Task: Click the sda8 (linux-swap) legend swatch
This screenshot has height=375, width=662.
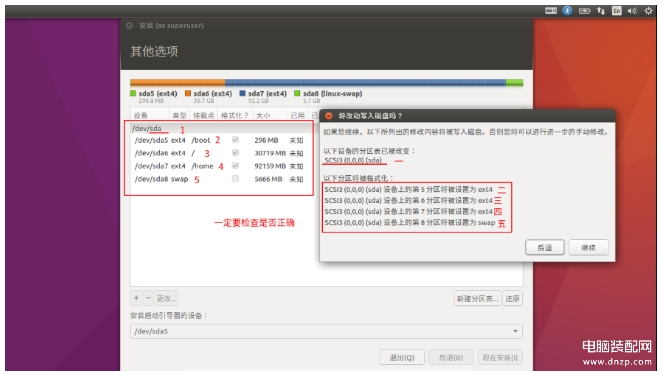Action: [297, 93]
